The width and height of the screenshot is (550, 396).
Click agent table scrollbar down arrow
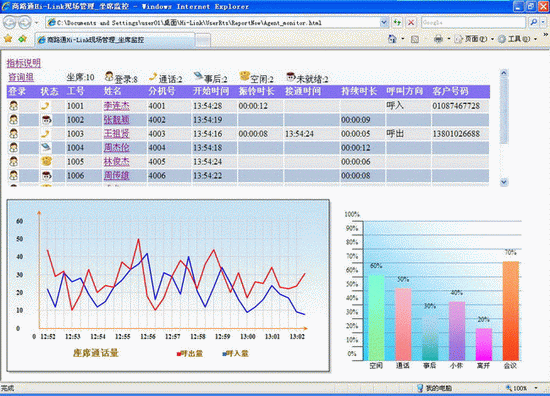[504, 182]
